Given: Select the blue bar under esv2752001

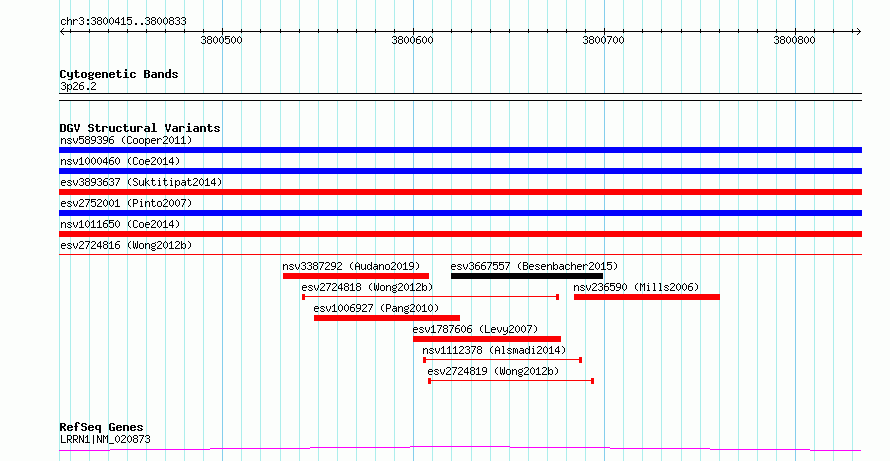Looking at the screenshot, I should 460,213.
